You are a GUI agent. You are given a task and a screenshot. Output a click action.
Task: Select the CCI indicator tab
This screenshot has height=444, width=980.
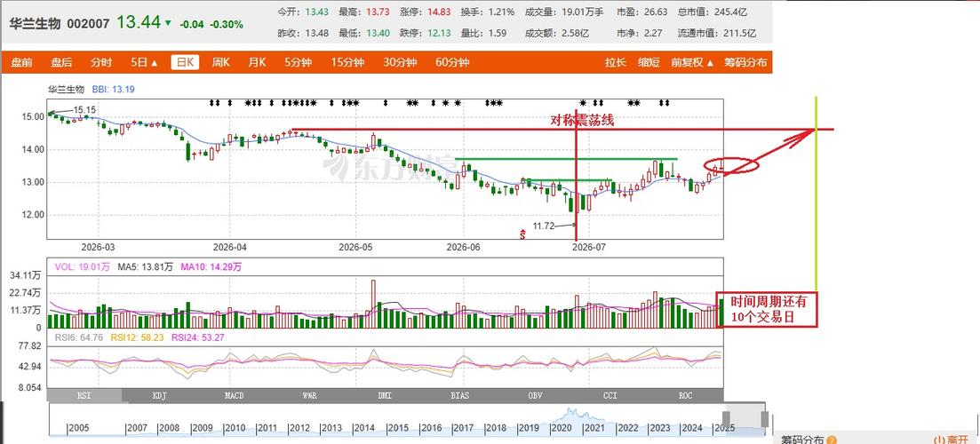point(610,395)
